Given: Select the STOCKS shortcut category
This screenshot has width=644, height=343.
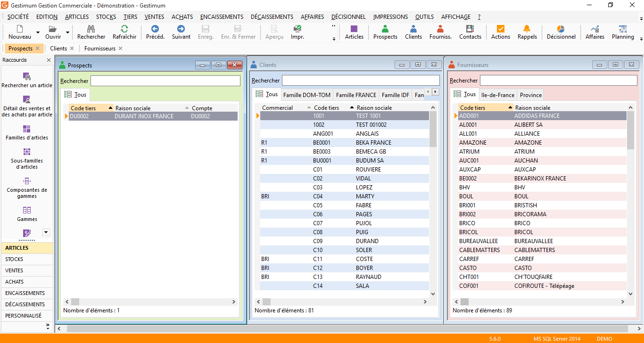Looking at the screenshot, I should [27, 259].
